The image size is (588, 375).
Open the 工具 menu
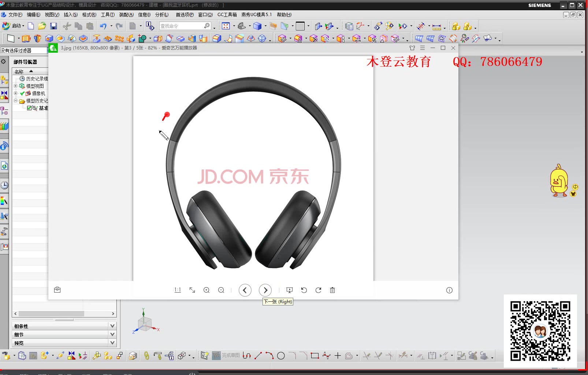[108, 15]
